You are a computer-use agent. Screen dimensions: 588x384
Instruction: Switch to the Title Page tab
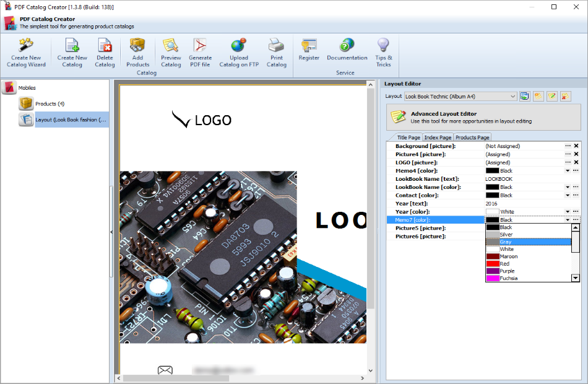tap(409, 137)
